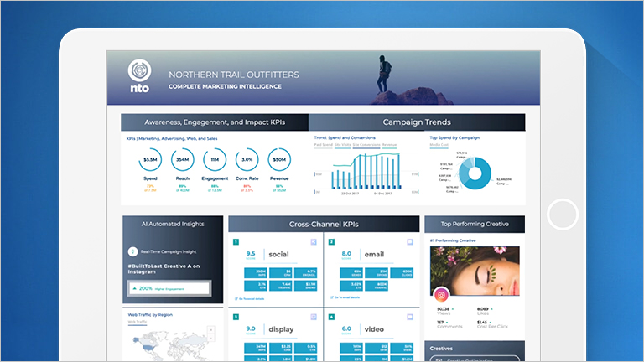This screenshot has height=362, width=644.
Task: Open the Go to social details link
Action: coord(250,299)
